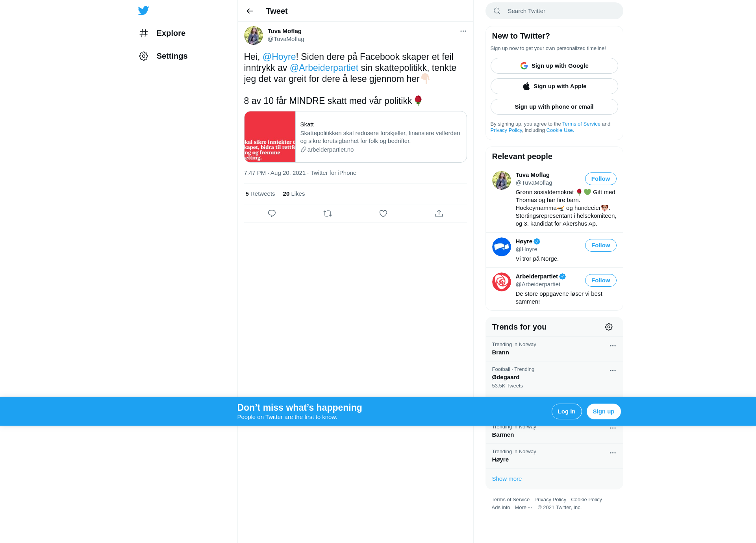Like the tweet with the heart icon

383,213
